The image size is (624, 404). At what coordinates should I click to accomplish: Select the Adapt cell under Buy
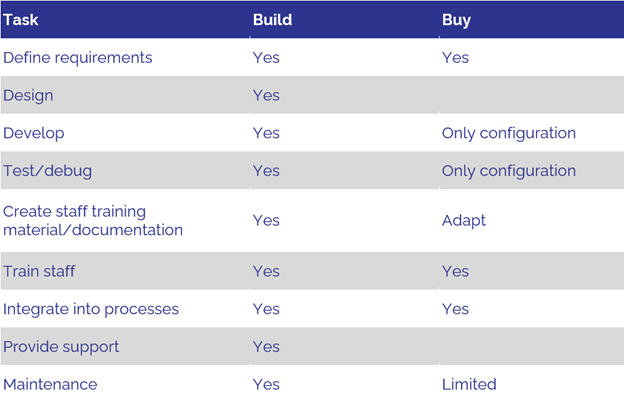pyautogui.click(x=464, y=221)
